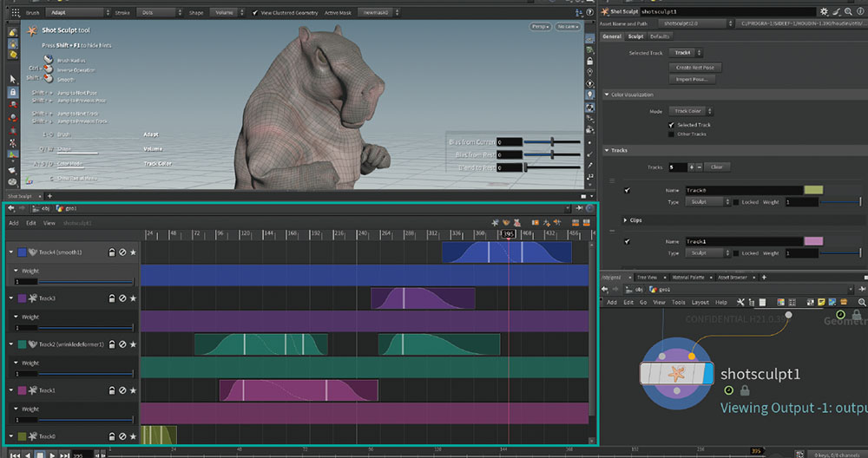The image size is (868, 458).
Task: Open the Material Palette tab
Action: tap(690, 277)
